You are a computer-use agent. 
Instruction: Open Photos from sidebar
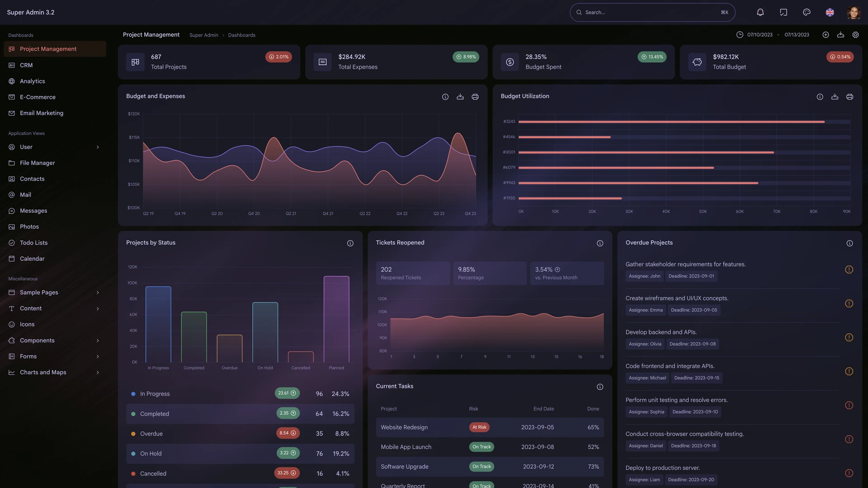click(55, 226)
